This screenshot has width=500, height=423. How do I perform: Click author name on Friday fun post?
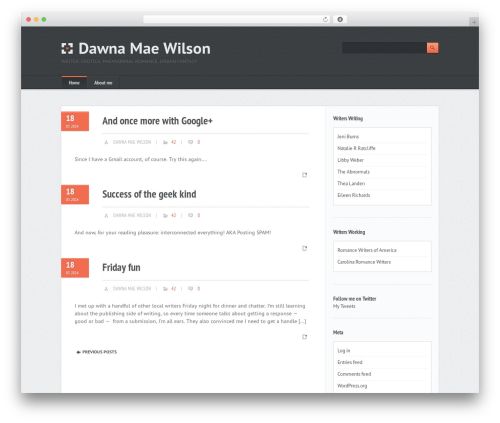click(x=132, y=289)
